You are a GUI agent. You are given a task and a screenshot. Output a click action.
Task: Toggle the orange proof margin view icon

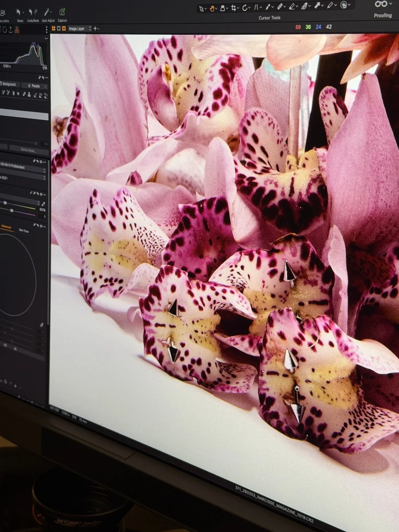point(64,29)
